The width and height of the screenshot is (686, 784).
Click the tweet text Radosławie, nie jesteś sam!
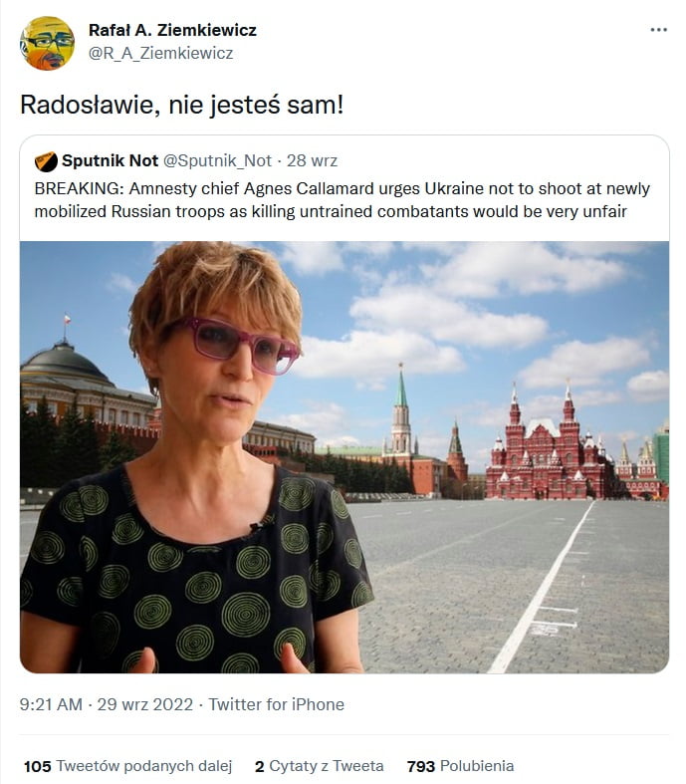point(182,105)
